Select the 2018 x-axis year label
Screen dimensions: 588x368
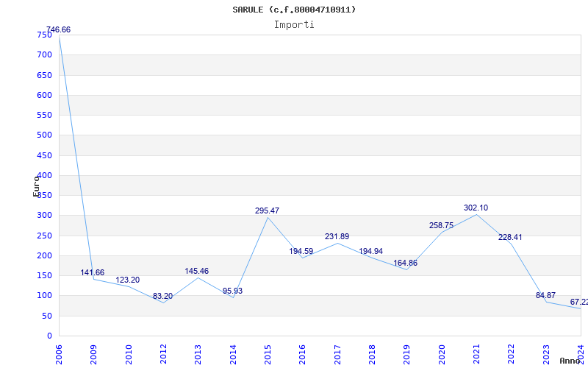(x=372, y=355)
